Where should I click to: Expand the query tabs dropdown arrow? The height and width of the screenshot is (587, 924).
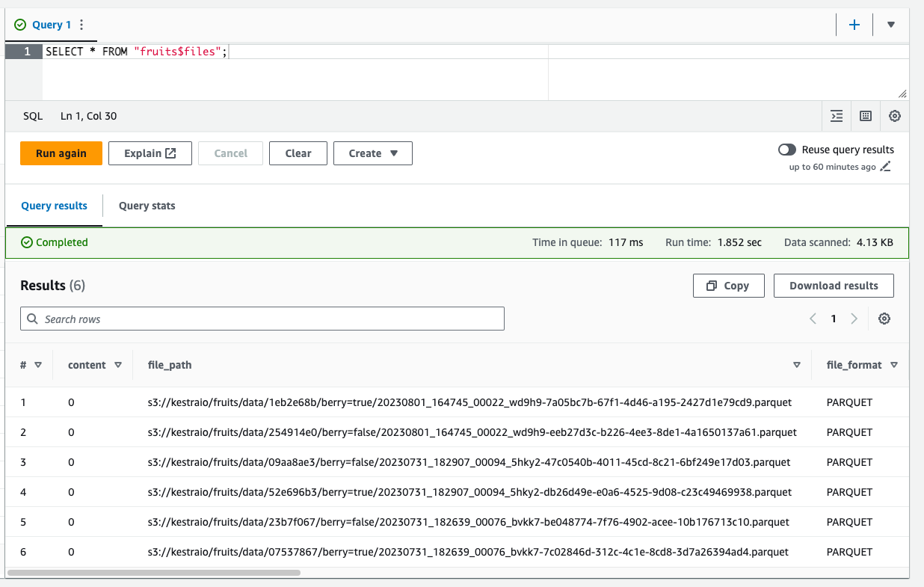click(x=891, y=25)
